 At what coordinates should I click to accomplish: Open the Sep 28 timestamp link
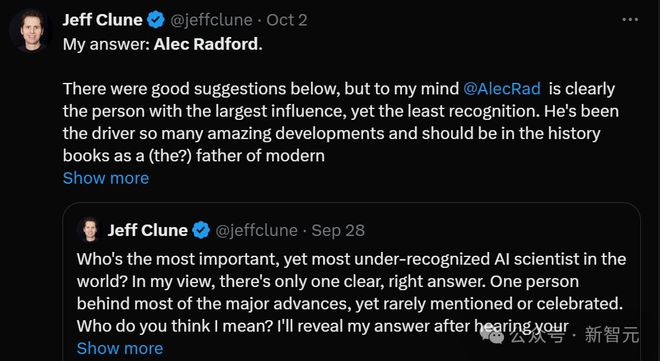pos(338,230)
